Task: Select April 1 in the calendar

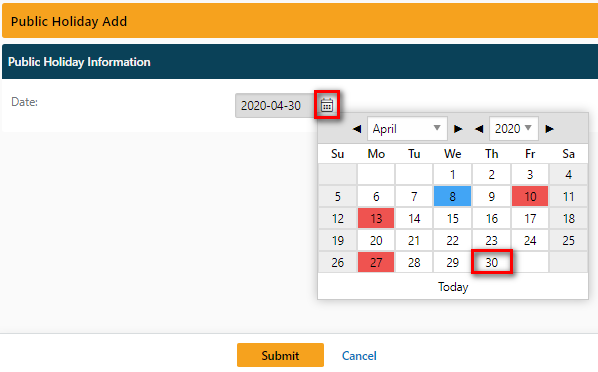Action: pos(452,174)
